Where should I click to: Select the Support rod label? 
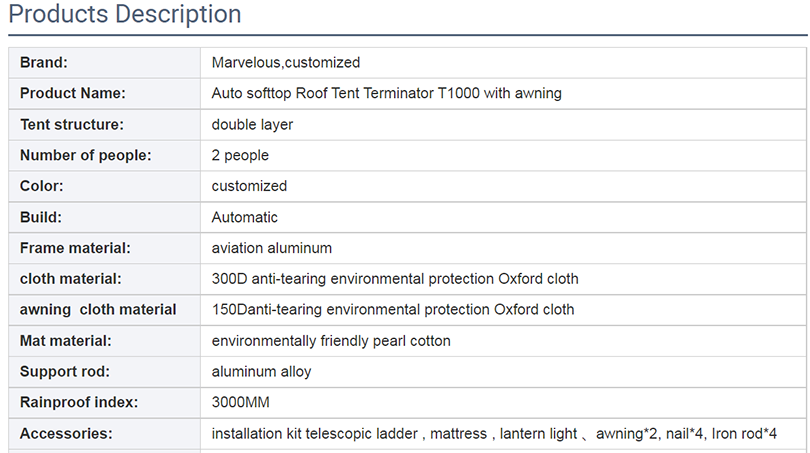point(65,372)
